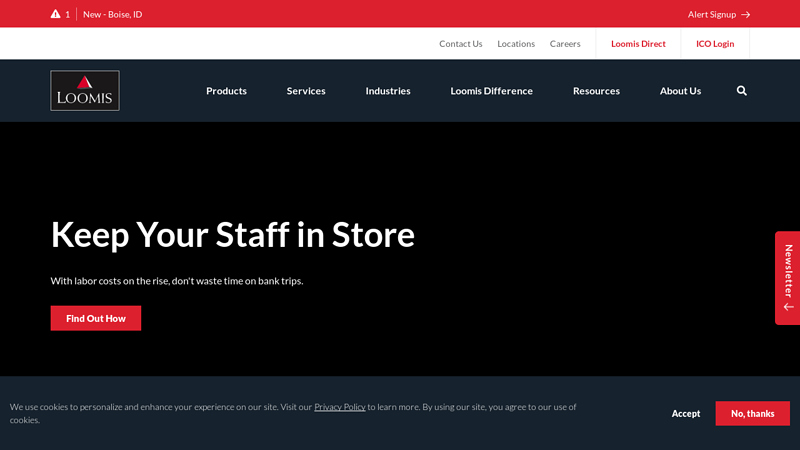Open the Resources menu
This screenshot has height=450, width=800.
tap(596, 91)
